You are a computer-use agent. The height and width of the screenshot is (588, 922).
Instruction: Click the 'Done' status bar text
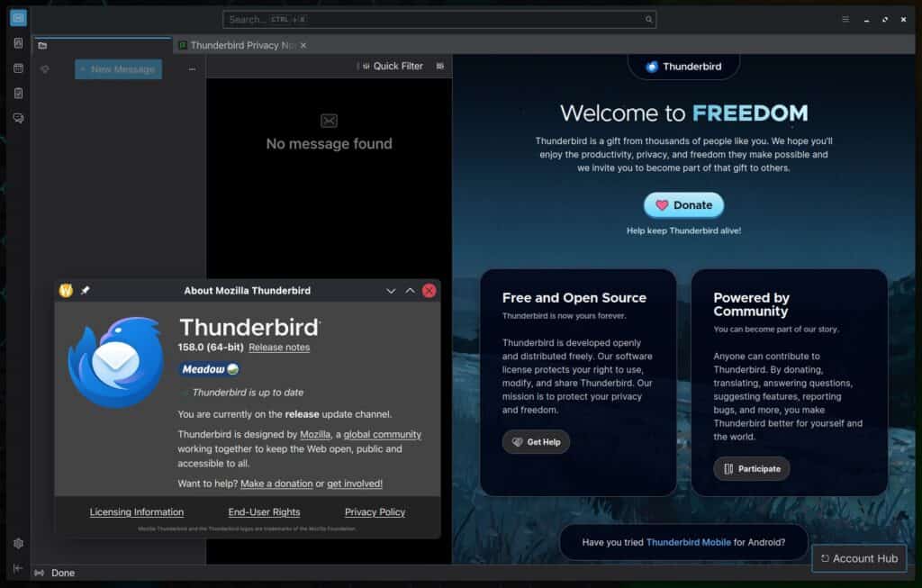click(x=63, y=573)
